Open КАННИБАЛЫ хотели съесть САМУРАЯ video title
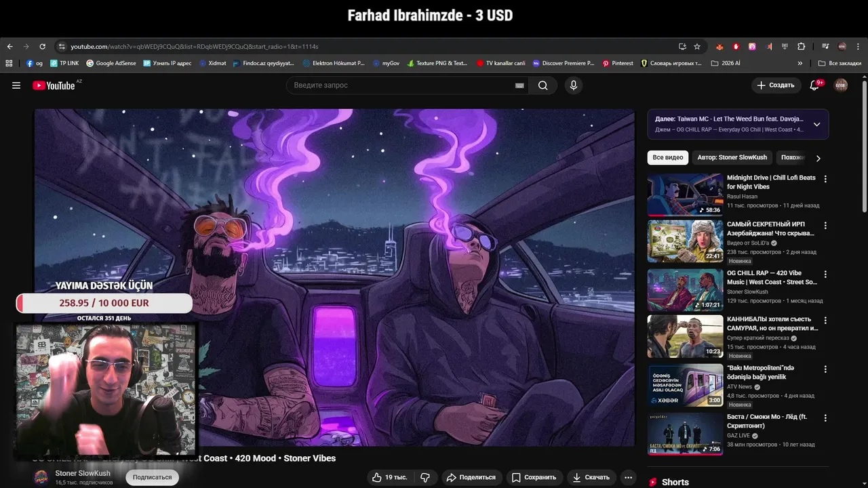 772,323
